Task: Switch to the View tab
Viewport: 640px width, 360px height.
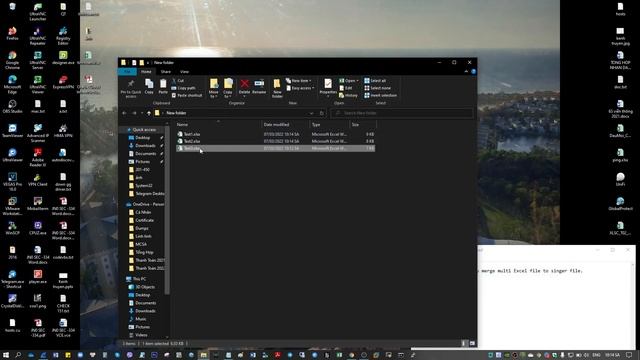Action: (x=184, y=72)
